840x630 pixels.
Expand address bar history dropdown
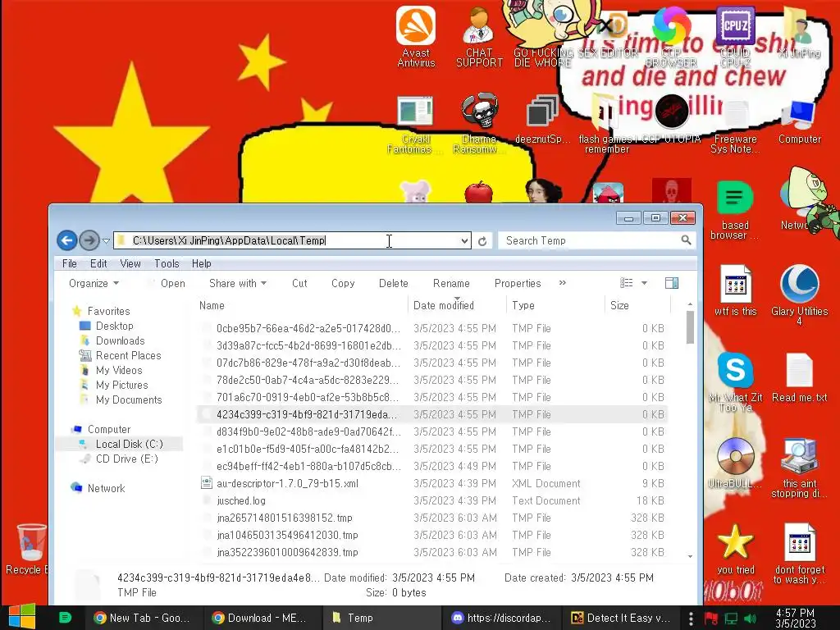tap(464, 241)
